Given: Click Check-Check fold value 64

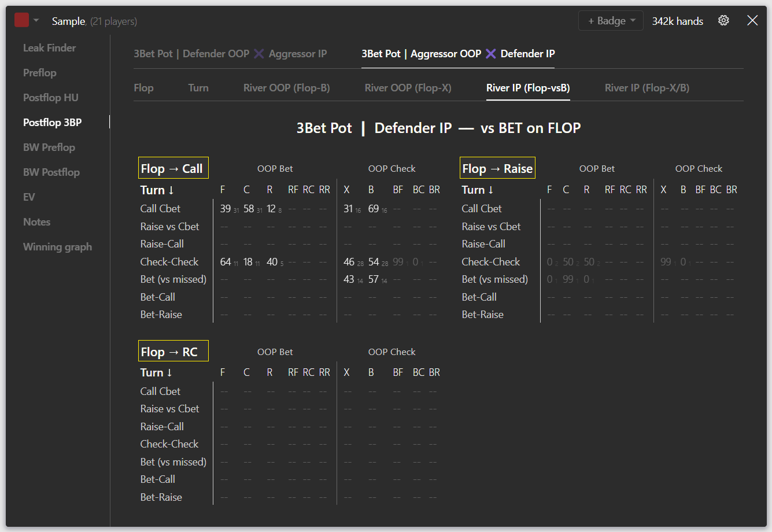Looking at the screenshot, I should [226, 262].
